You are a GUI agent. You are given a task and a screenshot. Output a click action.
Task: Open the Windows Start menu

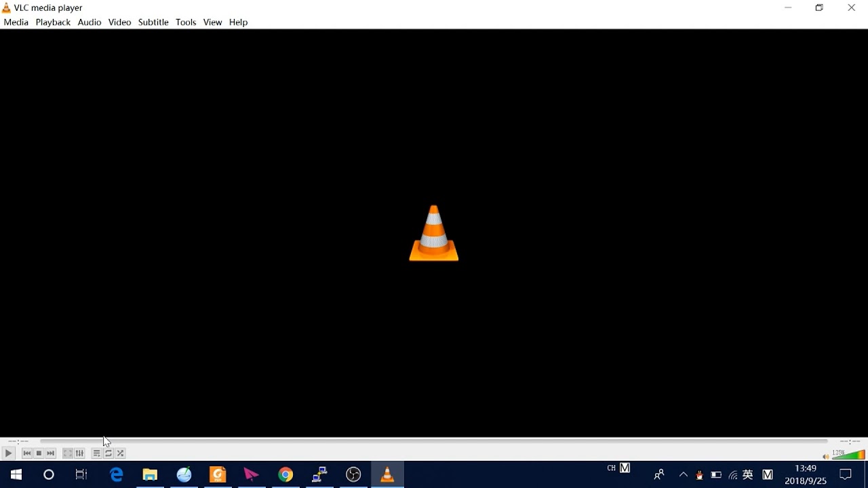pos(16,474)
